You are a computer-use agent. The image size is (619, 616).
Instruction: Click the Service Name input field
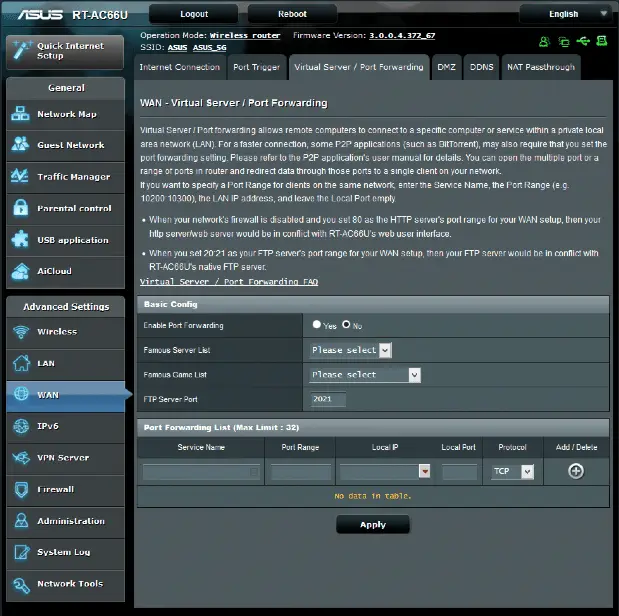[x=201, y=471]
